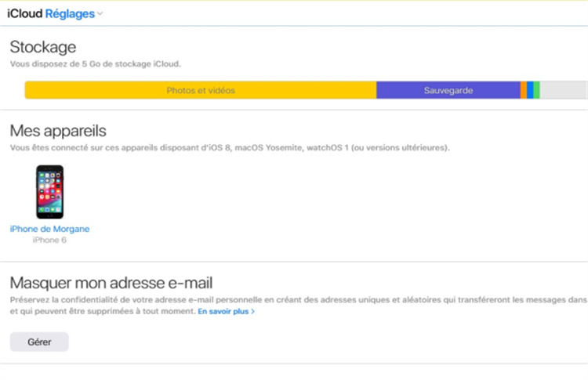Open the iPhone de Morgane device link

[49, 229]
